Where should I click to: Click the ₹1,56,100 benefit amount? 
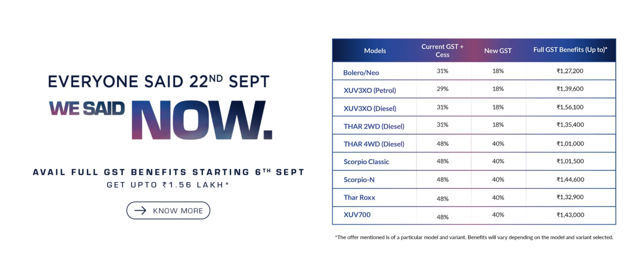pyautogui.click(x=570, y=107)
